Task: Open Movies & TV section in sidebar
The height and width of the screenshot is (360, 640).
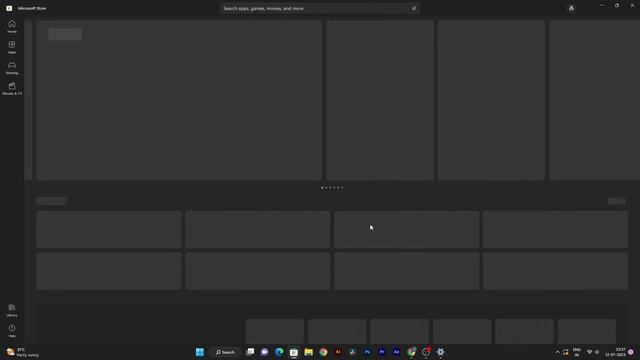Action: pyautogui.click(x=12, y=89)
